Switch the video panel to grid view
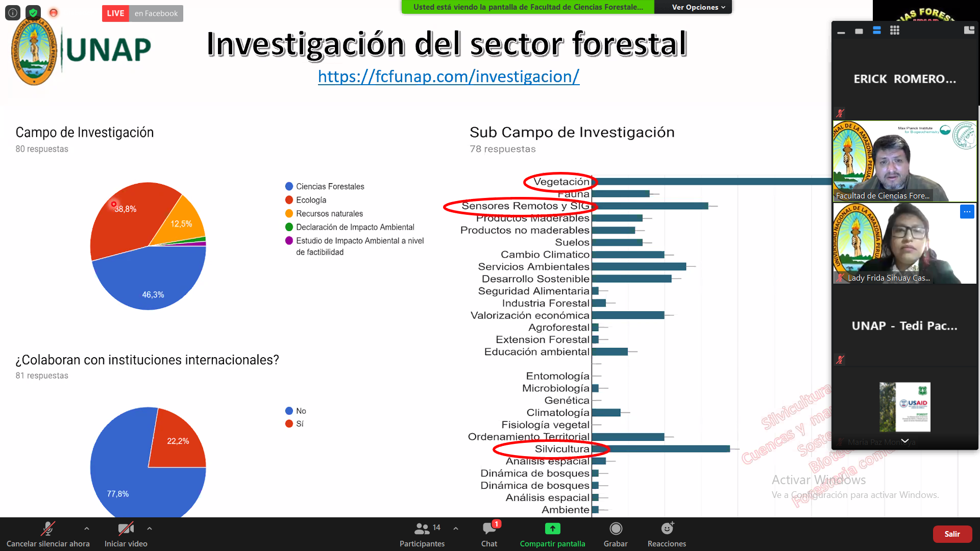 895,31
